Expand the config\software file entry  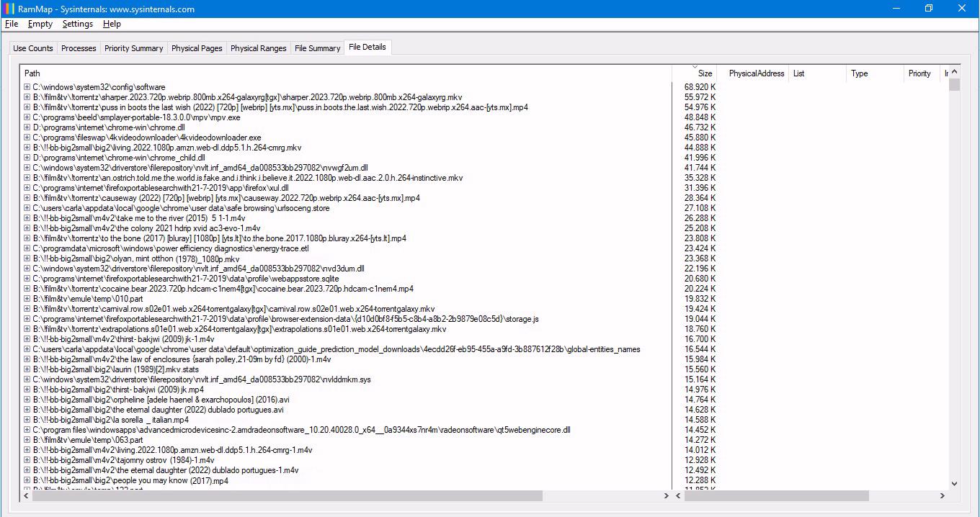click(x=27, y=87)
